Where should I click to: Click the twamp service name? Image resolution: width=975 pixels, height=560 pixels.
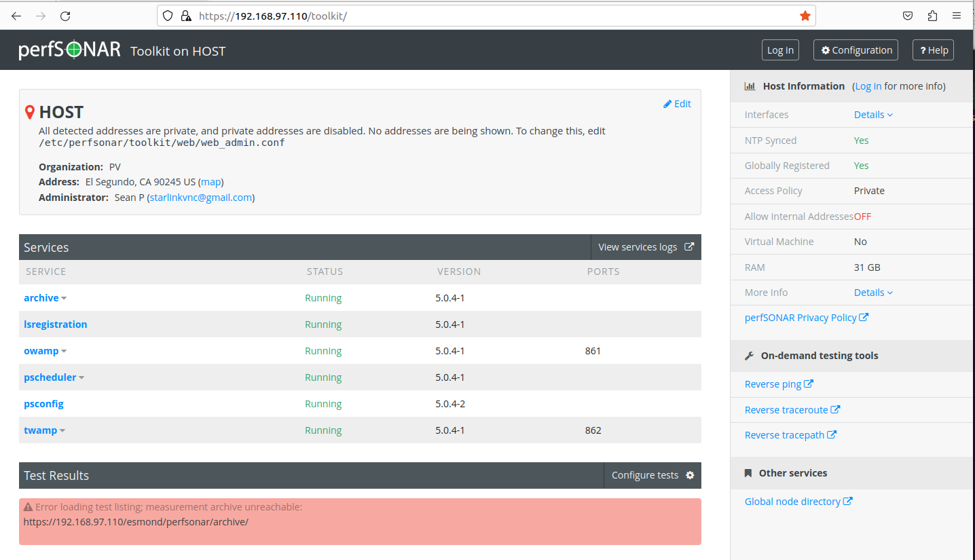point(41,430)
